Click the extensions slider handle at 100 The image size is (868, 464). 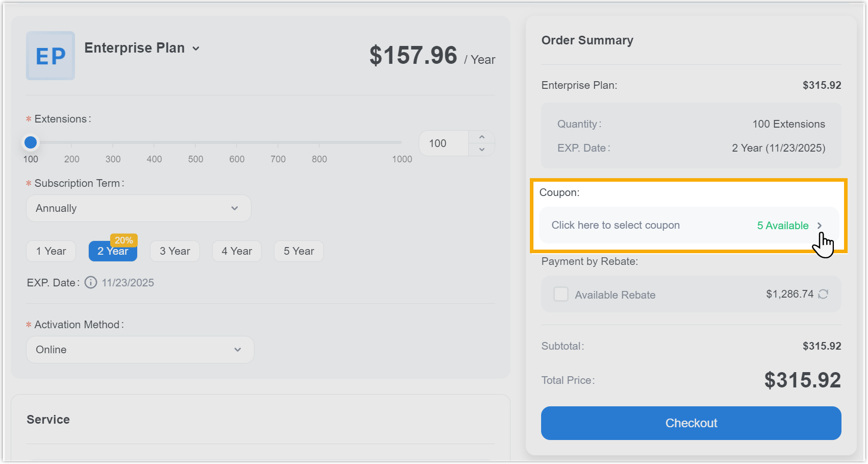tap(31, 142)
